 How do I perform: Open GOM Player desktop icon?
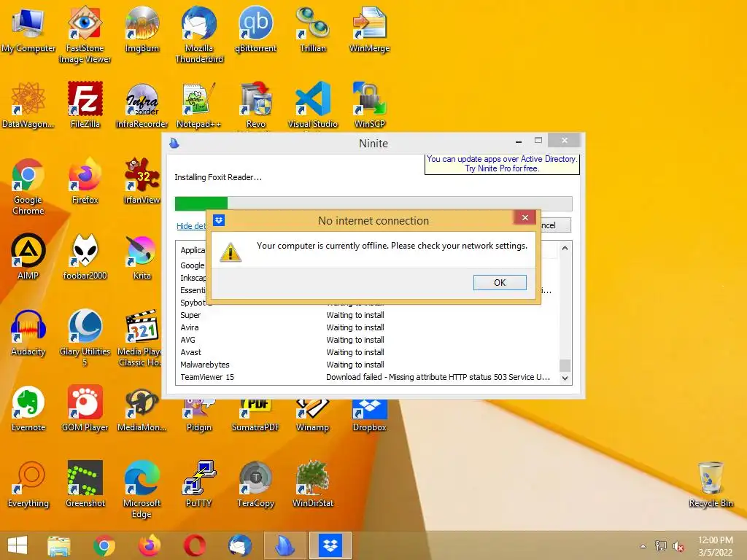tap(85, 409)
